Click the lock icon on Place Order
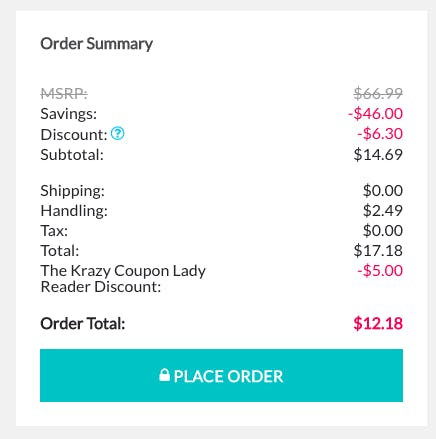The image size is (436, 439). coord(164,375)
